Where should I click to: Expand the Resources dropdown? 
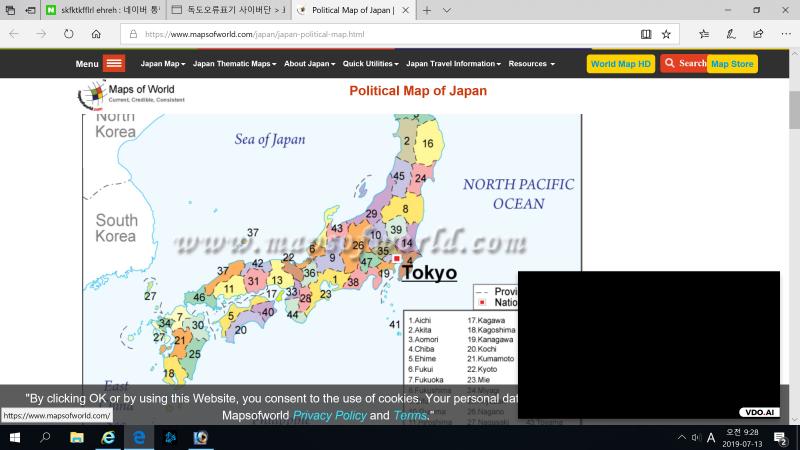pyautogui.click(x=532, y=64)
